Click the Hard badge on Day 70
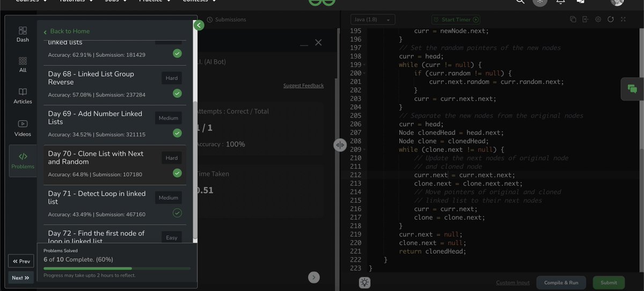644x291 pixels. [x=172, y=158]
